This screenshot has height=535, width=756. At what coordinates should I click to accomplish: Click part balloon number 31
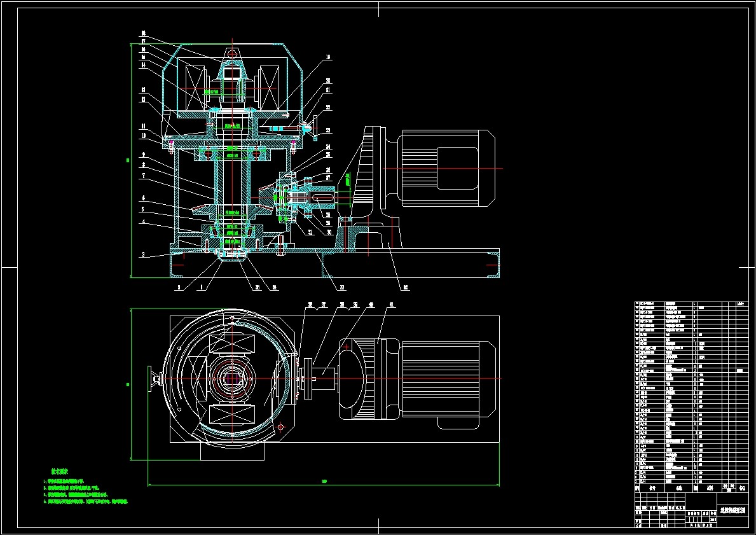pos(310,232)
